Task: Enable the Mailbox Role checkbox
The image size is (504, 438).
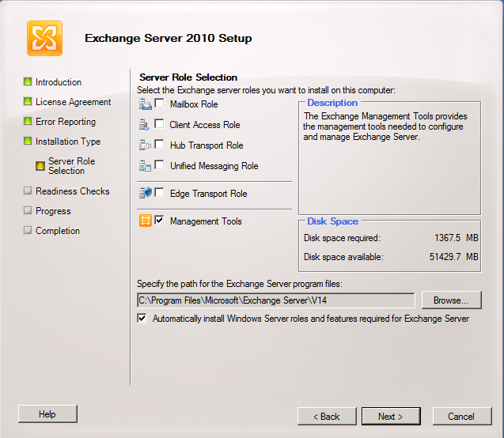Action: 160,103
